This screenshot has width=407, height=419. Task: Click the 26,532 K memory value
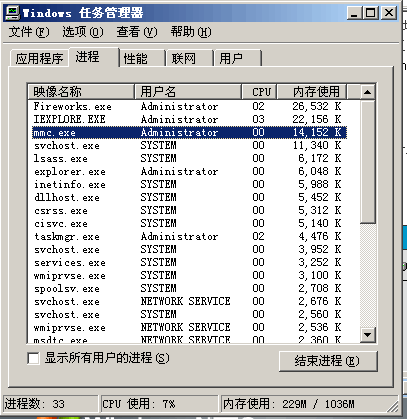[317, 106]
